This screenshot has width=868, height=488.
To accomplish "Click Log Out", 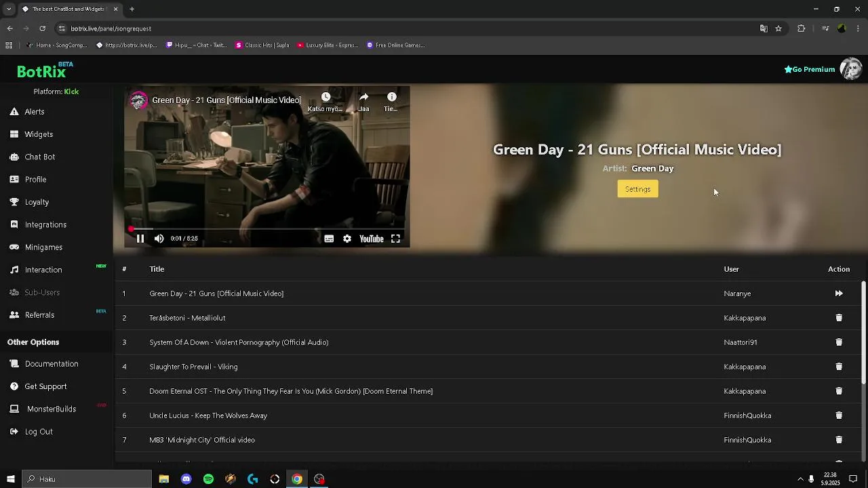I will 39,432.
